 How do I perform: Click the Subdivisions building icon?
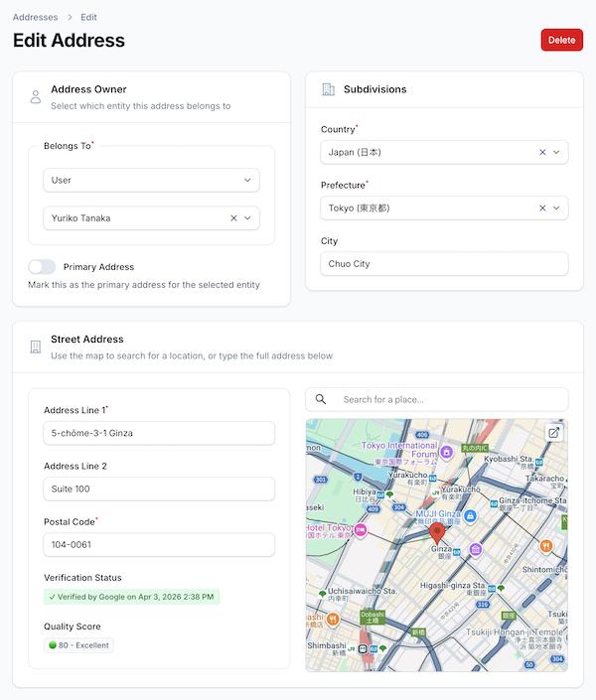pyautogui.click(x=329, y=89)
